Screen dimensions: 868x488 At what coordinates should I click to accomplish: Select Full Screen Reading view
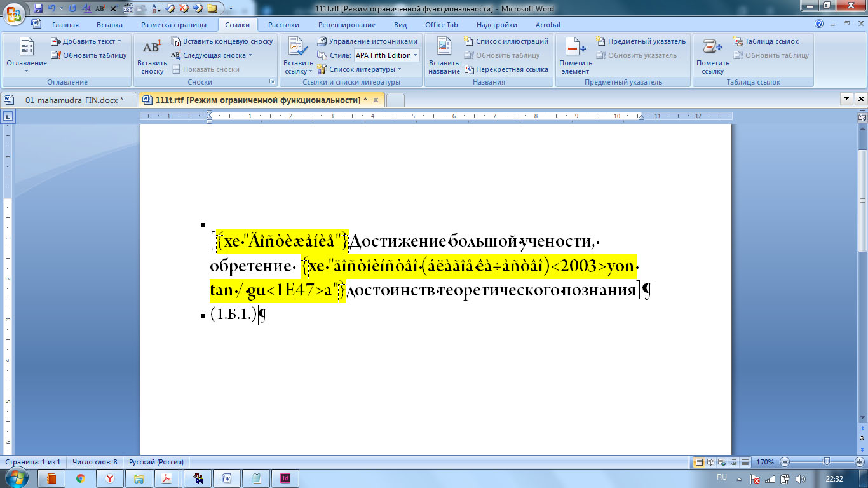[x=711, y=462]
